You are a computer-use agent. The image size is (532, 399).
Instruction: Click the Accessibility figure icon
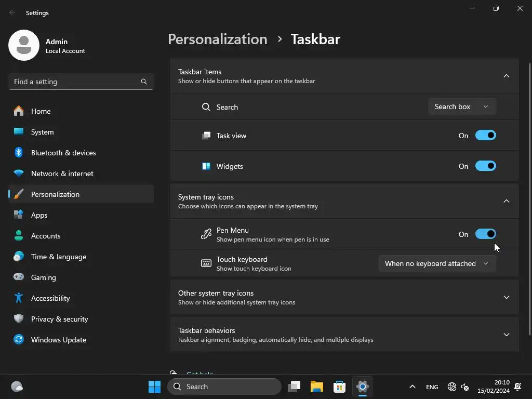(x=19, y=298)
